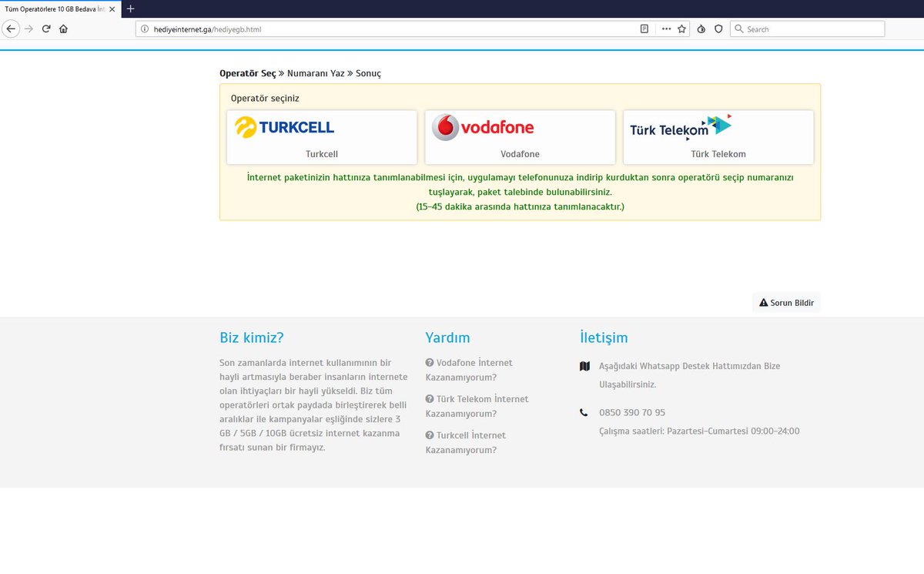924x574 pixels.
Task: Click the browser forward arrow
Action: pyautogui.click(x=29, y=29)
